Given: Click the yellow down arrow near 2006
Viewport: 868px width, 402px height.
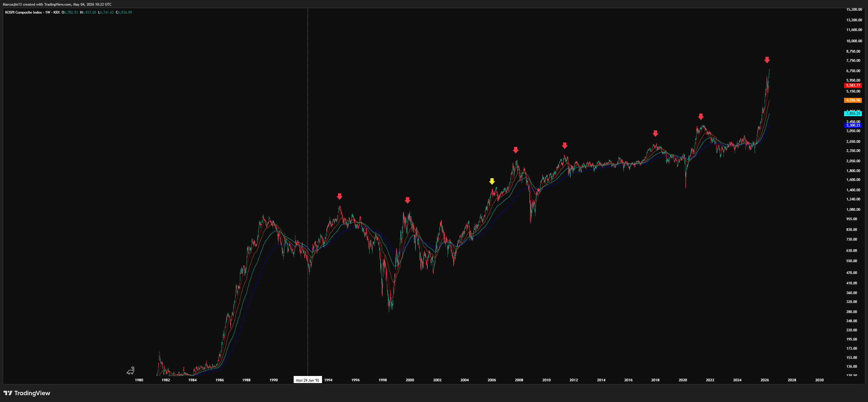Looking at the screenshot, I should (492, 181).
